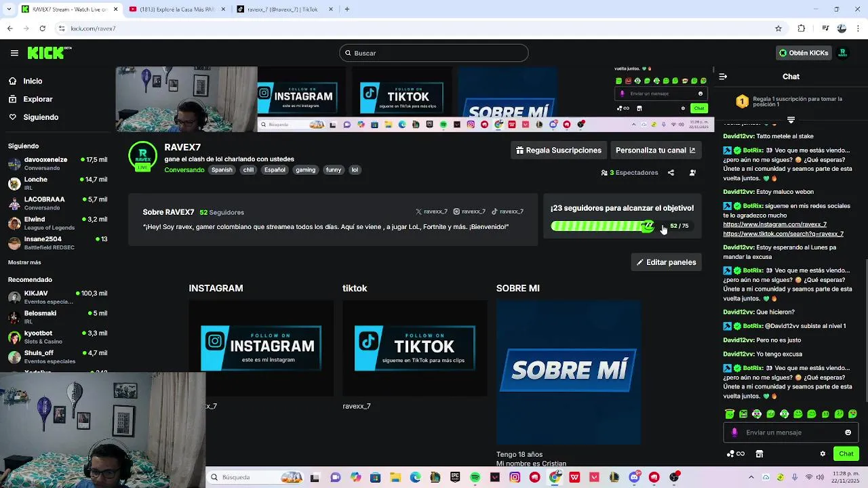Viewport: 868px width, 488px height.
Task: Open the RAVEX user avatar menu
Action: click(843, 53)
